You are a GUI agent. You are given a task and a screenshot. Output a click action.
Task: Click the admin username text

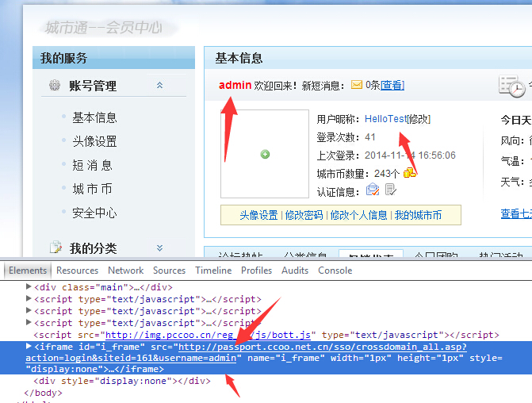[x=235, y=85]
